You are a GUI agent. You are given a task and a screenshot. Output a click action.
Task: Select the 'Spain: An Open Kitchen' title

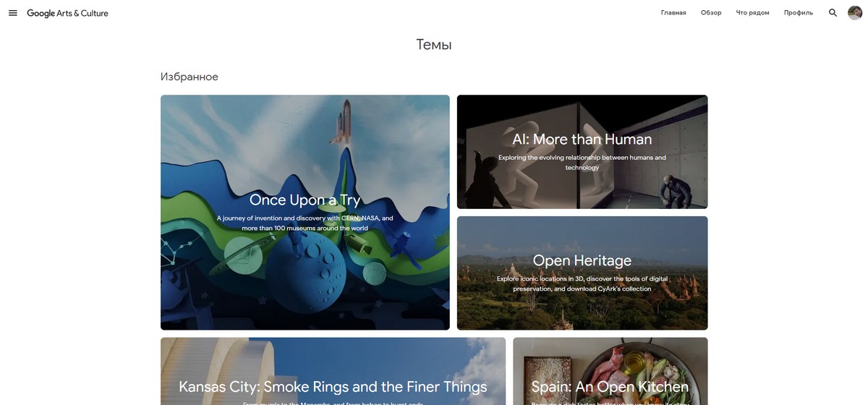point(610,386)
